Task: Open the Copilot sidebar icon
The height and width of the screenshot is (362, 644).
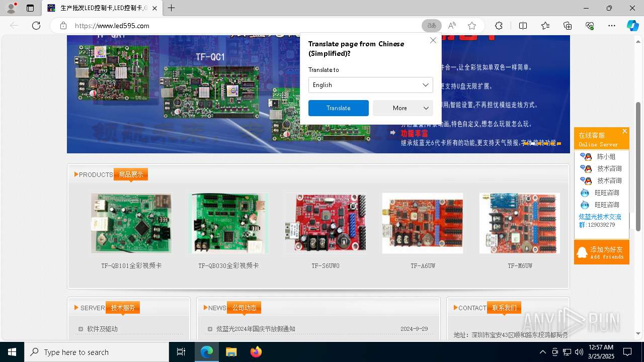Action: [x=632, y=26]
